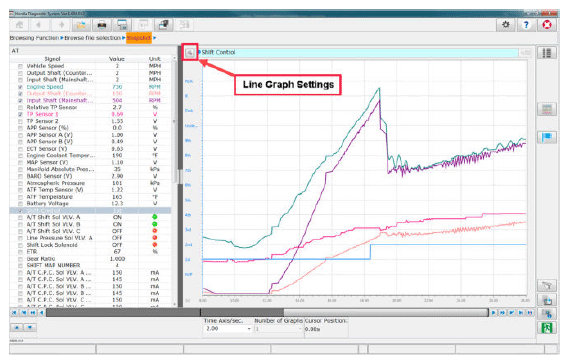Set a marker with the blue flag icon
Image resolution: width=569 pixels, height=364 pixels.
pyautogui.click(x=547, y=137)
